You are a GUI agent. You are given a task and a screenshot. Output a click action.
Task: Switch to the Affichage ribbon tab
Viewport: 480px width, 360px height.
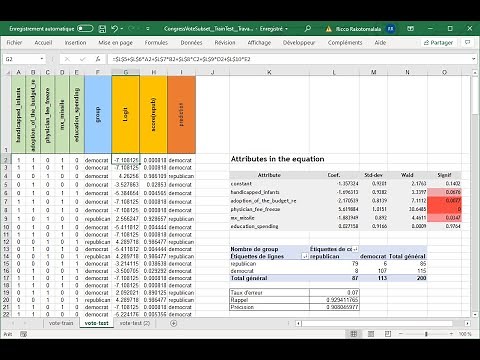(x=259, y=43)
